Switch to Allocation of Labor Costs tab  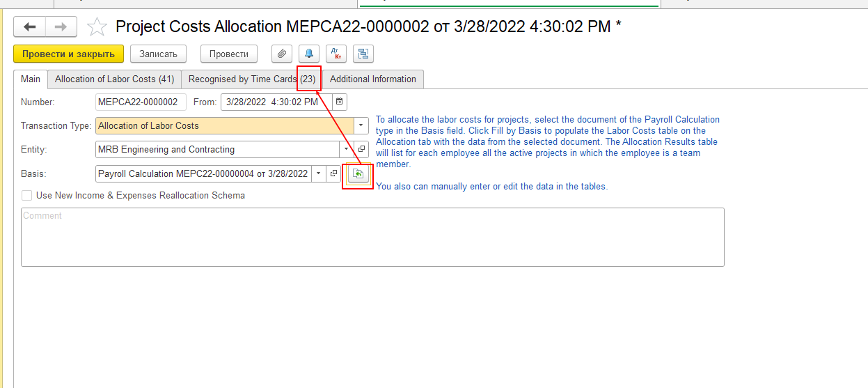(x=115, y=79)
